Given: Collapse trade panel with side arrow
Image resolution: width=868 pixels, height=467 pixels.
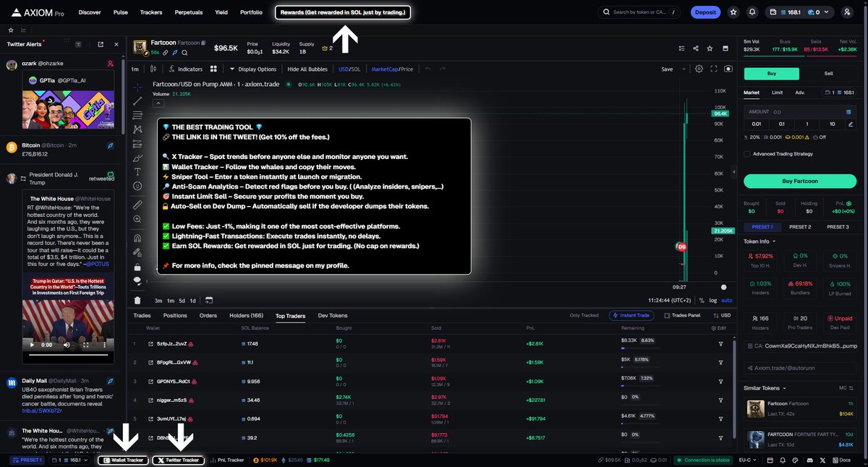Looking at the screenshot, I should click(x=736, y=173).
